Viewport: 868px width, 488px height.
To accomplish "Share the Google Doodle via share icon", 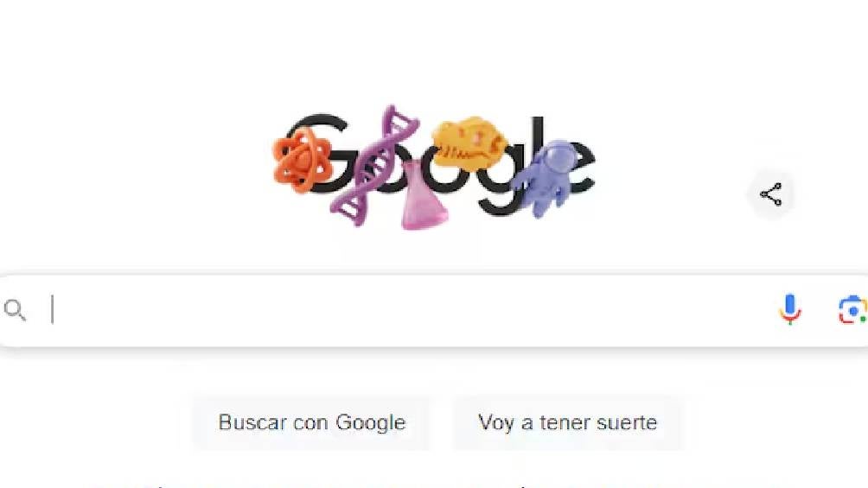I will (770, 194).
